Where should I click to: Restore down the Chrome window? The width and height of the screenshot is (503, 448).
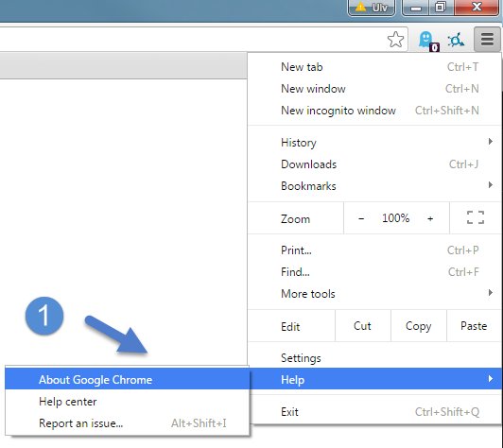442,7
